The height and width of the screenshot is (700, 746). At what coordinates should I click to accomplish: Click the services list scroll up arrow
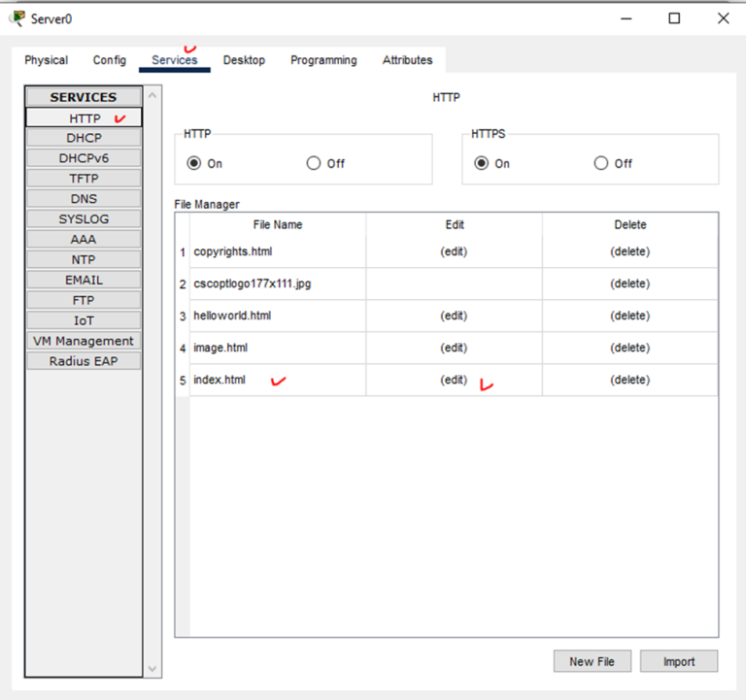153,95
